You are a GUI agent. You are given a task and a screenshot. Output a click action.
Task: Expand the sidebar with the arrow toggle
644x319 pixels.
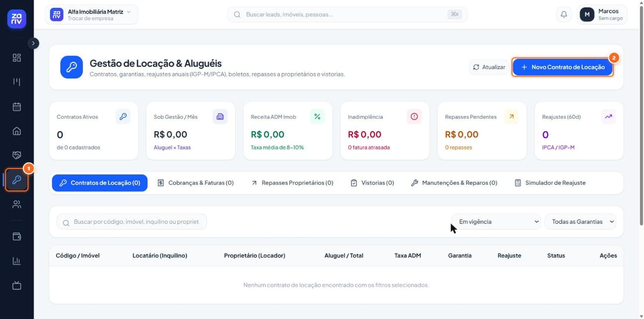pyautogui.click(x=33, y=43)
